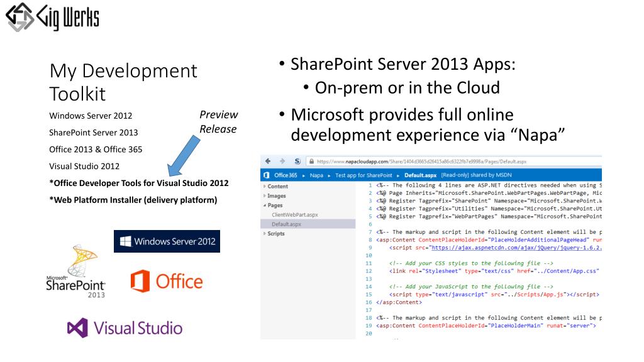This screenshot has height=362, width=644.
Task: Expand the Images folder arrow
Action: [x=265, y=196]
